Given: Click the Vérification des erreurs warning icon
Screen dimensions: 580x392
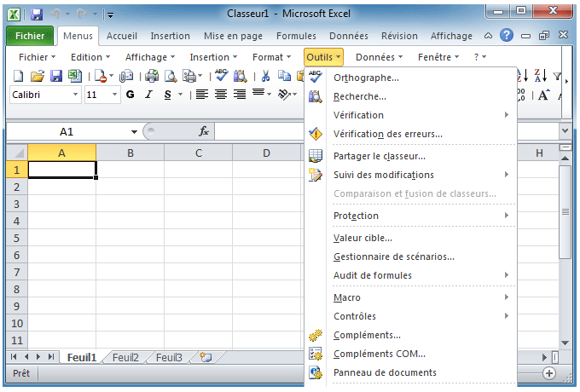Looking at the screenshot, I should pos(316,134).
